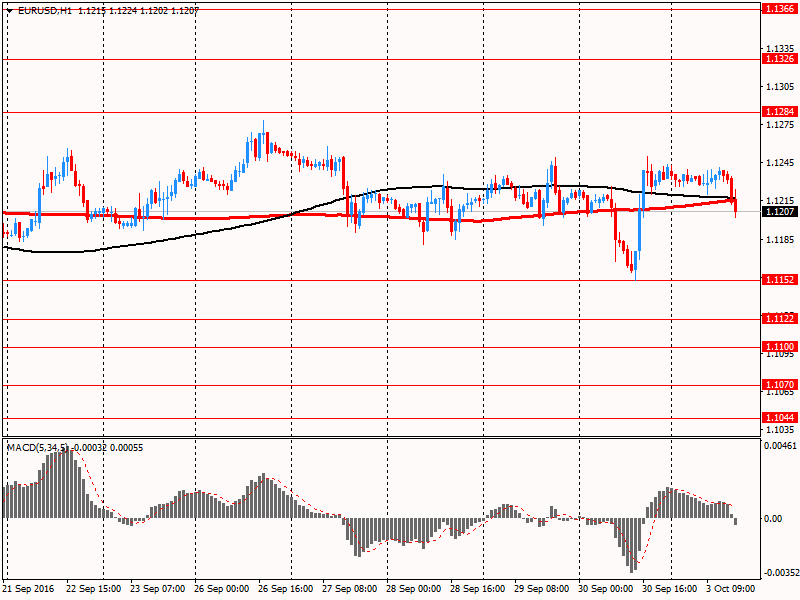Click the 30 Sep 00:00 time label
This screenshot has width=800, height=600.
[x=606, y=589]
